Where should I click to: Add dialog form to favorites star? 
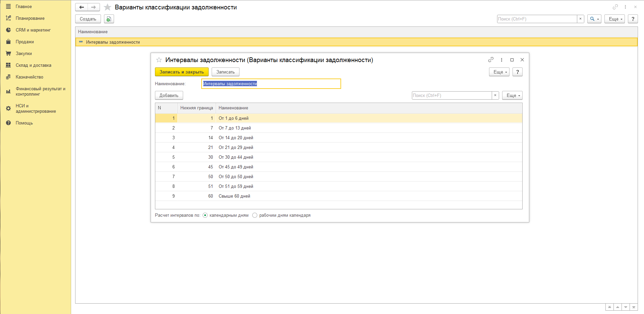tap(159, 60)
